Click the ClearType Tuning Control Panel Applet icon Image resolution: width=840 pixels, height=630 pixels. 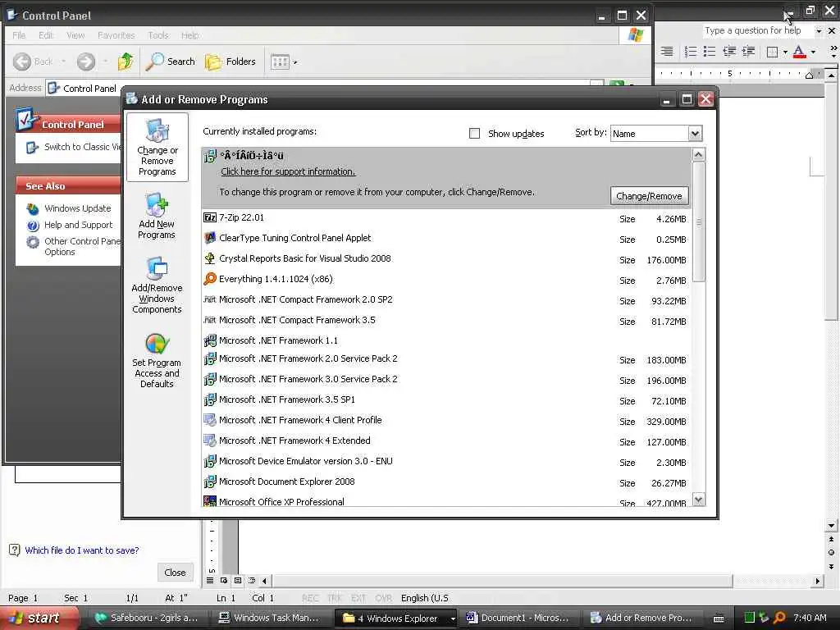point(210,238)
